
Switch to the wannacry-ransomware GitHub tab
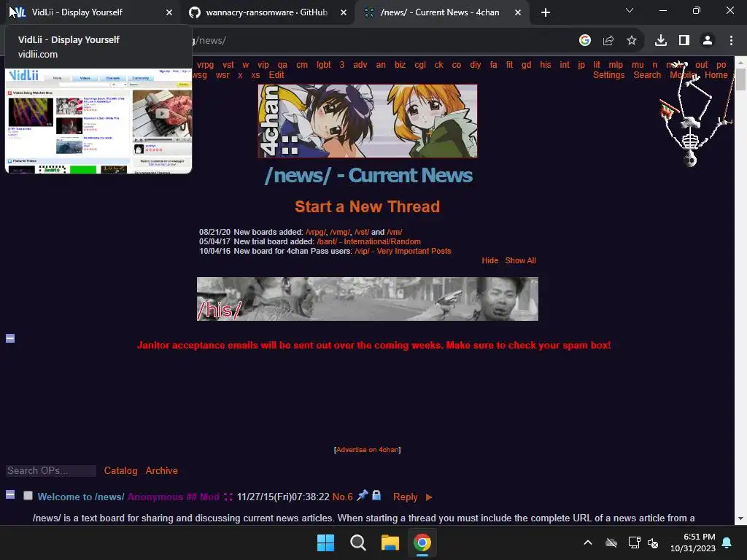pos(266,12)
